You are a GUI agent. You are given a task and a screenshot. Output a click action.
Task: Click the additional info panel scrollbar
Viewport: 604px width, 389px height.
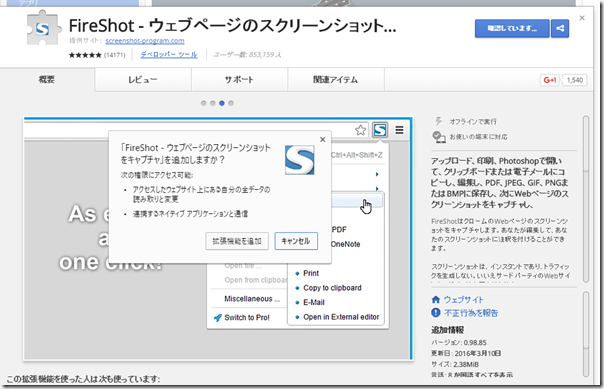point(586,334)
